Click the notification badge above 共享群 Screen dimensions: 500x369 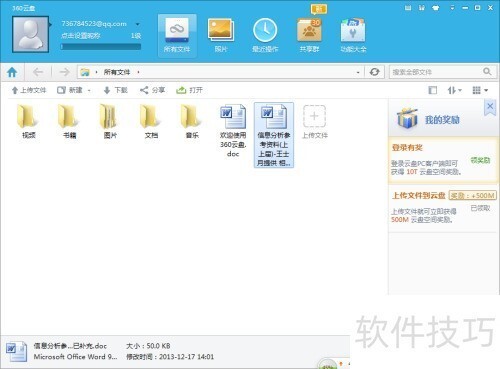[x=319, y=9]
